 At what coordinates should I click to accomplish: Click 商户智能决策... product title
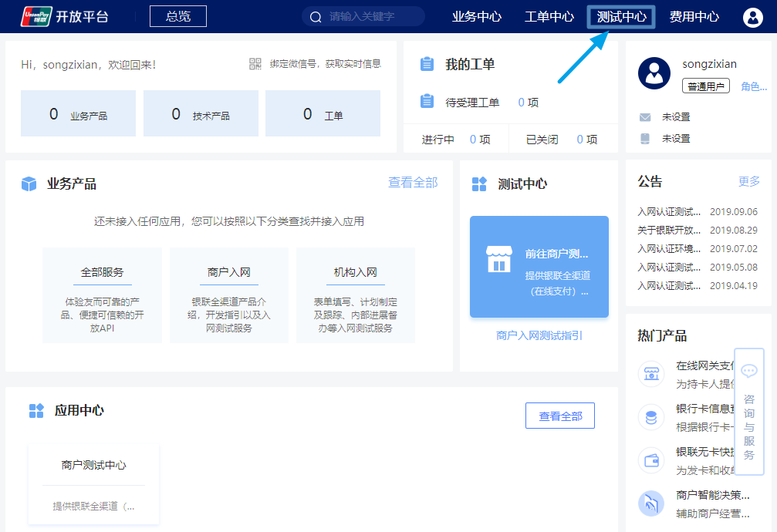tap(713, 495)
